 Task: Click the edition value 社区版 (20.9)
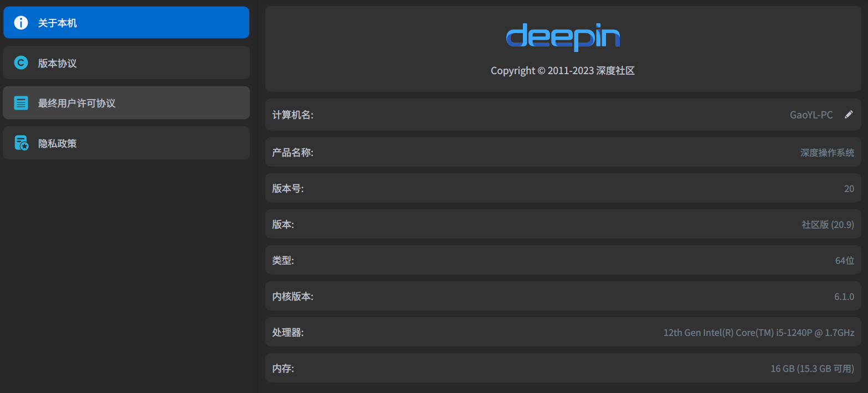coord(828,225)
